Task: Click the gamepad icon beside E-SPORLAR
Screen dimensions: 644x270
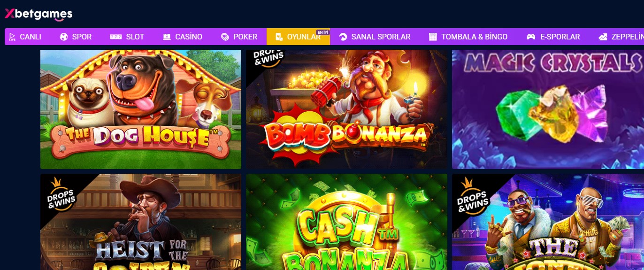Action: pyautogui.click(x=531, y=37)
